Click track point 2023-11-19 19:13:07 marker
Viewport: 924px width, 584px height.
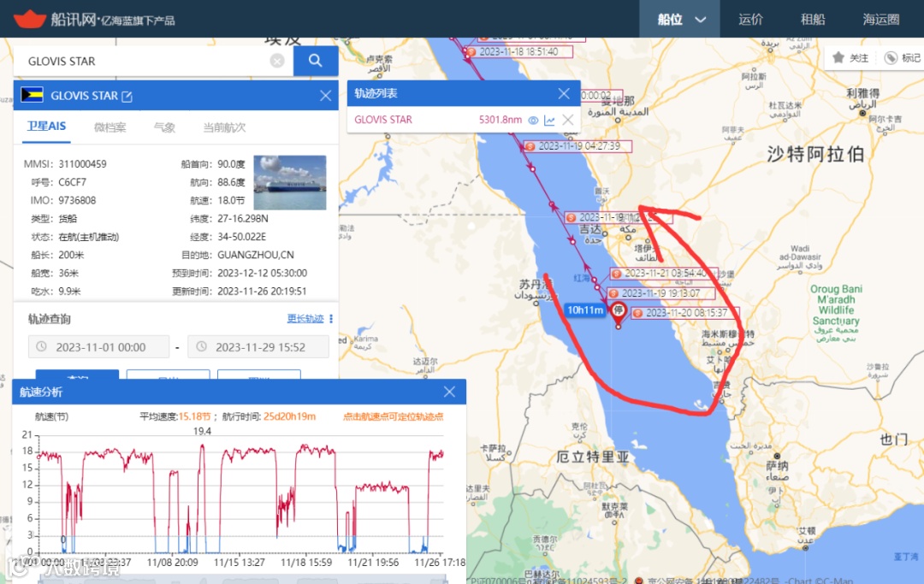(x=613, y=293)
